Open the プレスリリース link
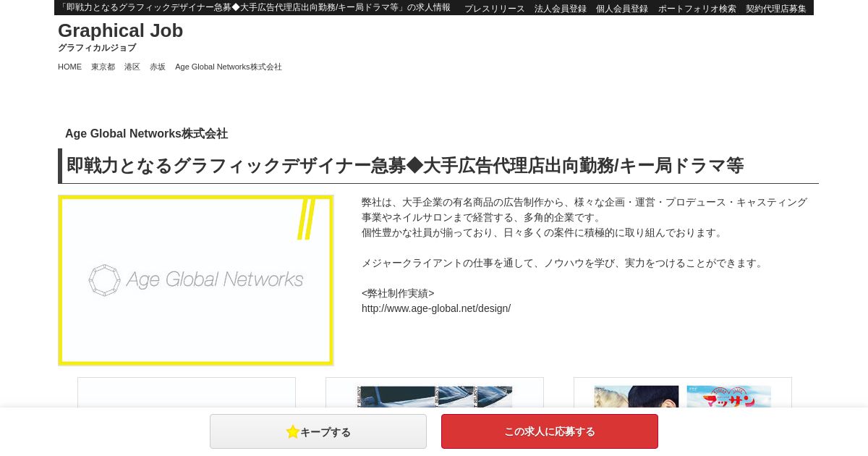Screen dimensions: 868x456 point(495,9)
